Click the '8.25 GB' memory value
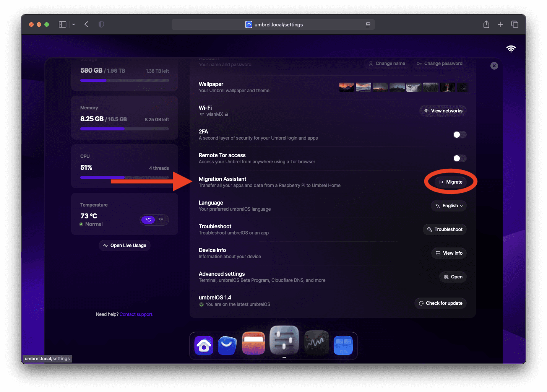The height and width of the screenshot is (392, 547). pos(92,119)
